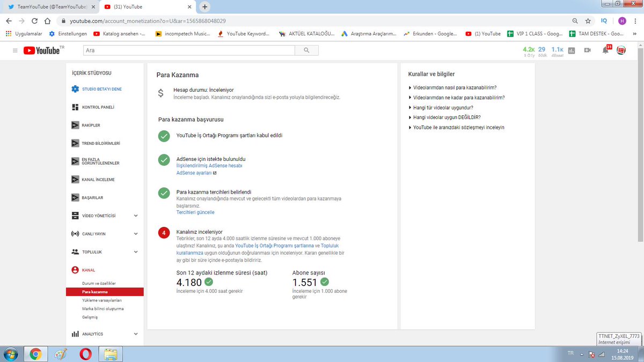This screenshot has height=362, width=644.
Task: Click the YouTube search field
Action: [189, 50]
